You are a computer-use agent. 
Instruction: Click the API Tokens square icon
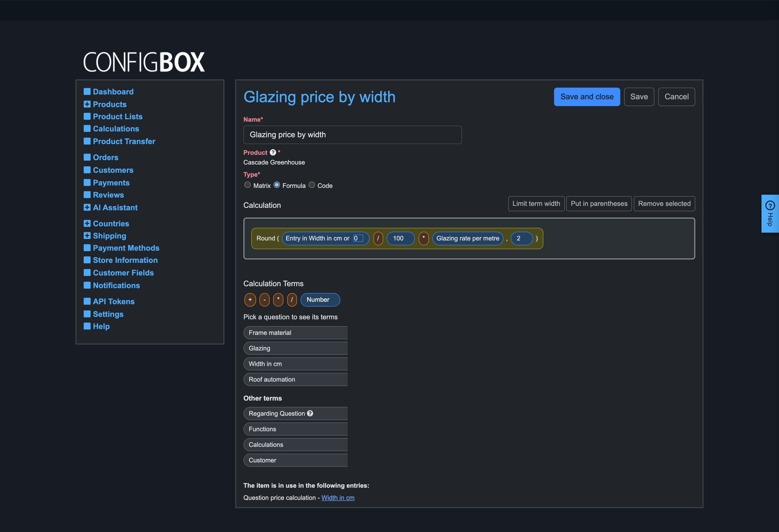[x=87, y=301]
